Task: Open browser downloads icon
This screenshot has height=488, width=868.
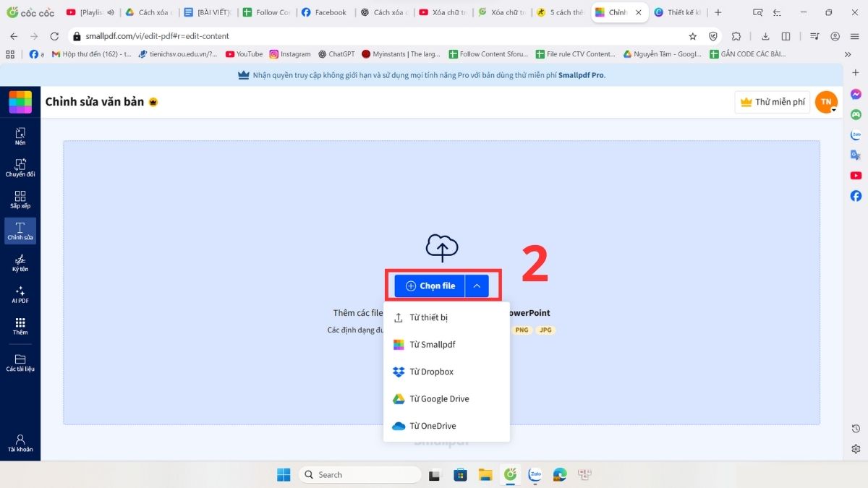Action: 765,36
